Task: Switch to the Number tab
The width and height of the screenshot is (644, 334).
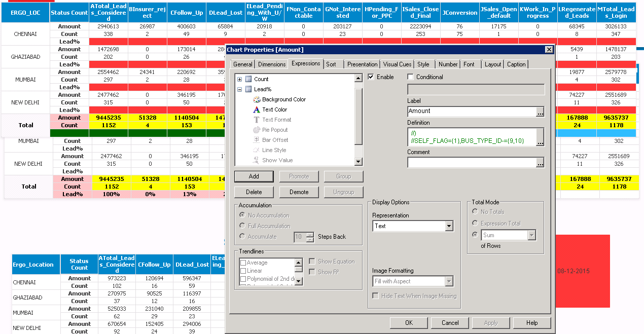Action: [448, 64]
